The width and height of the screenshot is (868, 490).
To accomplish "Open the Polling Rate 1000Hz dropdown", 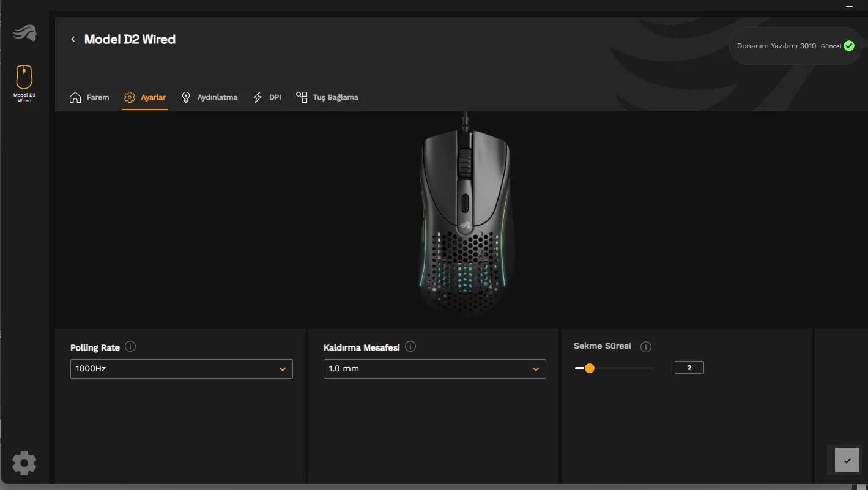I will click(182, 369).
